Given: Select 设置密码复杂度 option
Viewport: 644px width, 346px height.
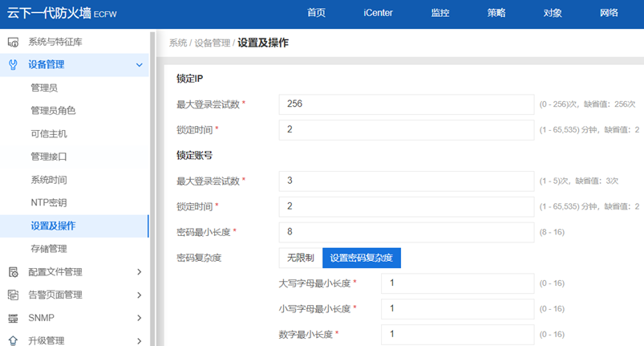Looking at the screenshot, I should tap(361, 258).
